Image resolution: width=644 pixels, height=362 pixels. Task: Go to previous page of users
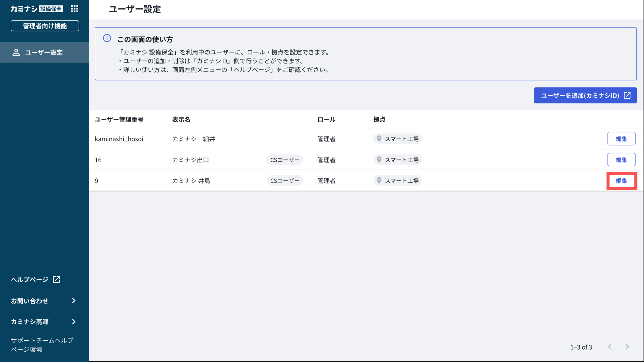610,347
